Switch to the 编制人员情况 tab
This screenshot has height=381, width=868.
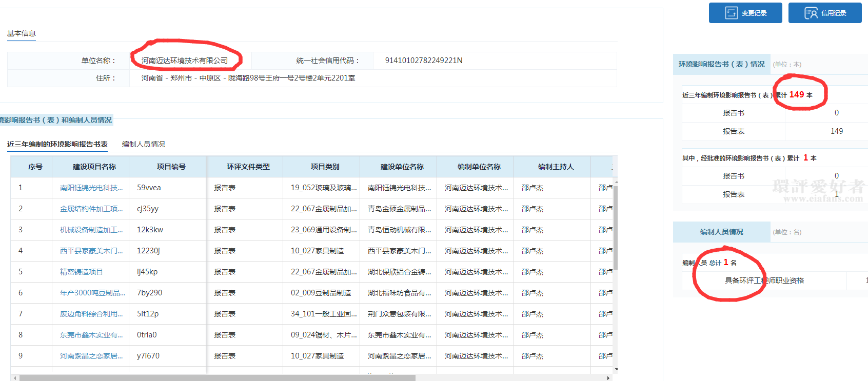point(143,144)
